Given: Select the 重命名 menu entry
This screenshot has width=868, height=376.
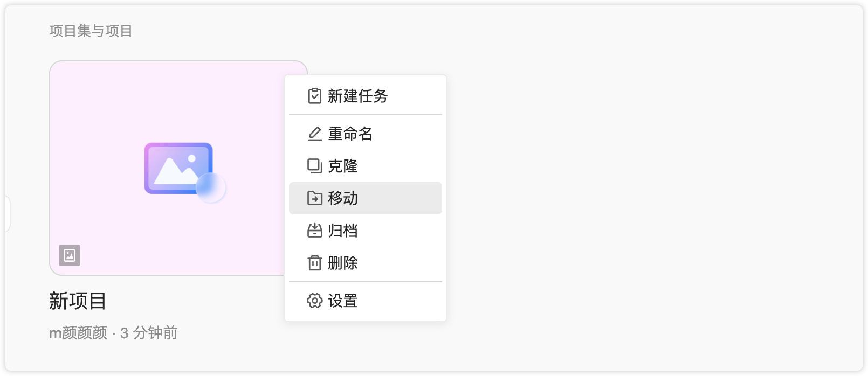Looking at the screenshot, I should (350, 134).
